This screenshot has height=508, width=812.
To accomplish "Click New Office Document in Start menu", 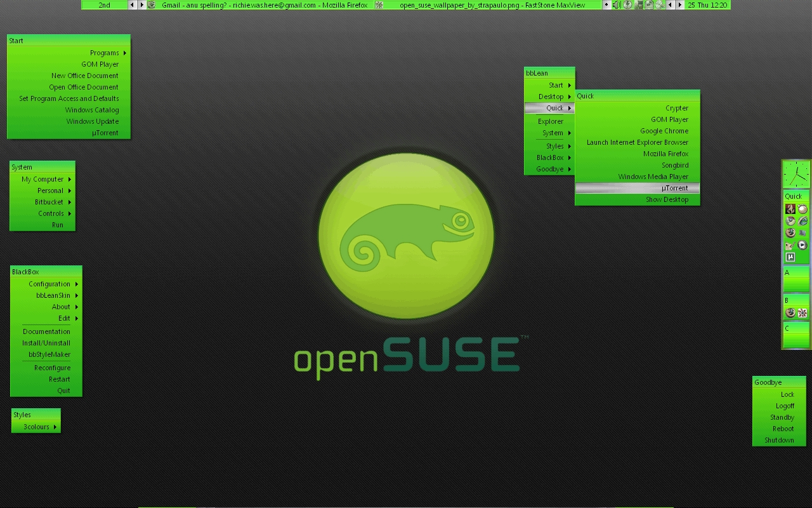I will pos(69,76).
